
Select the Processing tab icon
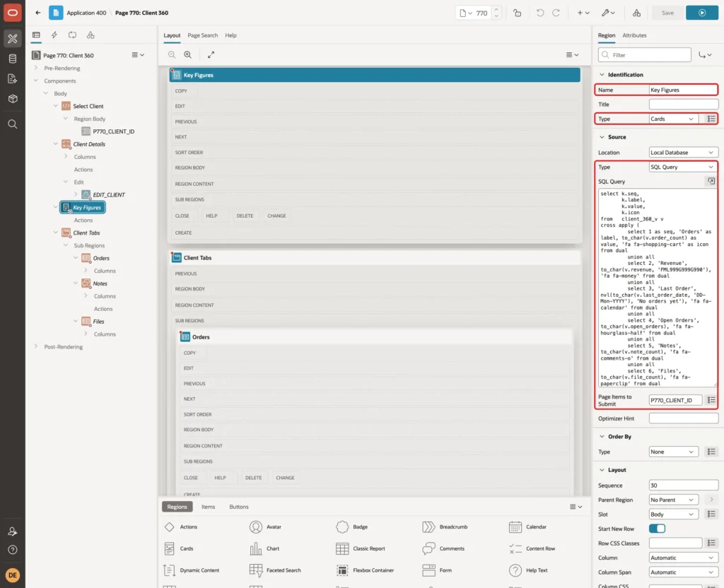click(x=73, y=35)
